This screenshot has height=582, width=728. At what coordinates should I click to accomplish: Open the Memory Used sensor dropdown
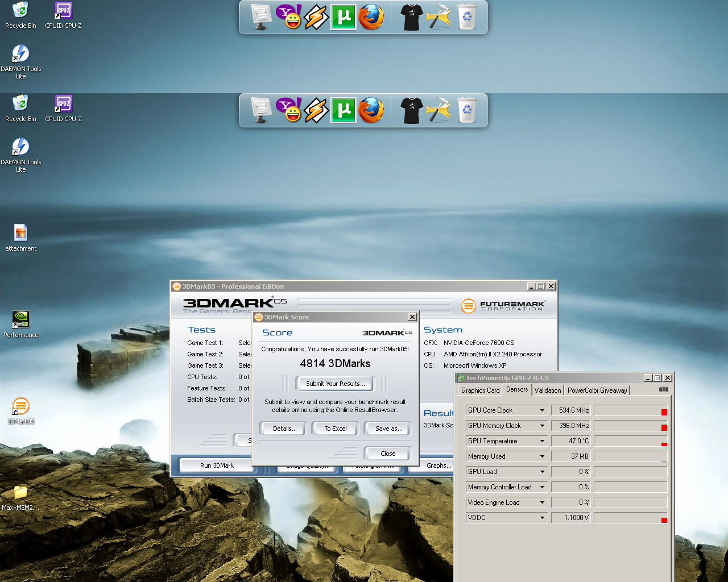pyautogui.click(x=542, y=456)
